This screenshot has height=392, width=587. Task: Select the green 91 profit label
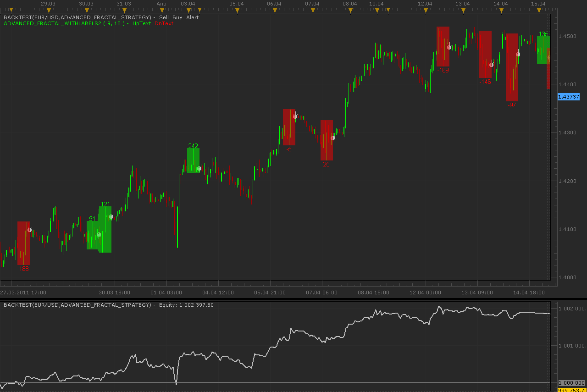click(x=92, y=219)
